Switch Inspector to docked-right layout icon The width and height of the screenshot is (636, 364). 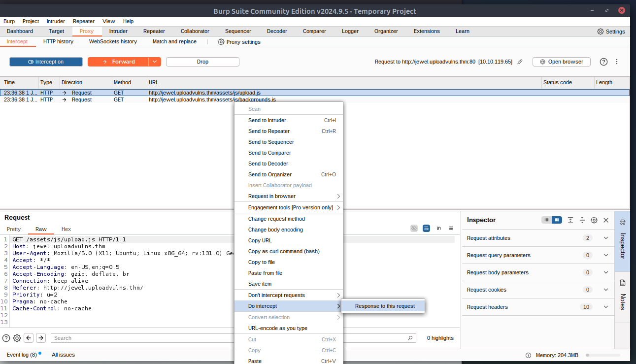[x=557, y=220]
